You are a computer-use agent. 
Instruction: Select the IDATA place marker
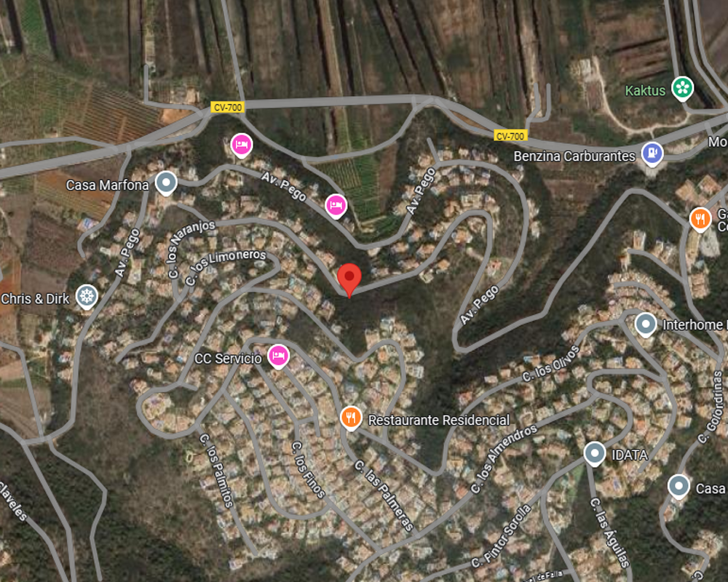(x=594, y=453)
